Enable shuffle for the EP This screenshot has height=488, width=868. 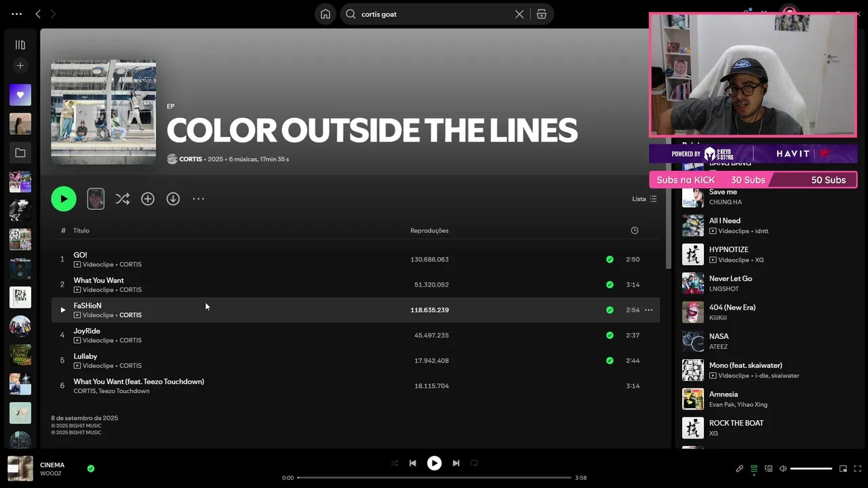click(x=122, y=199)
